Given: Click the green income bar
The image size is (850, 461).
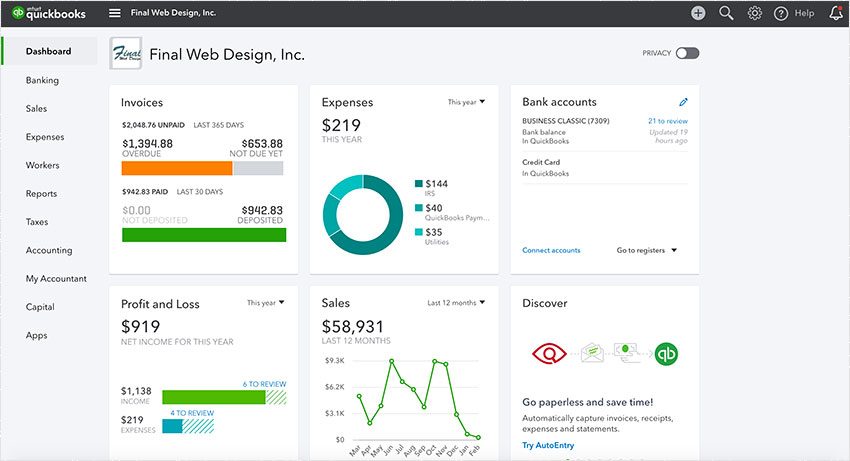Looking at the screenshot, I should pos(214,397).
